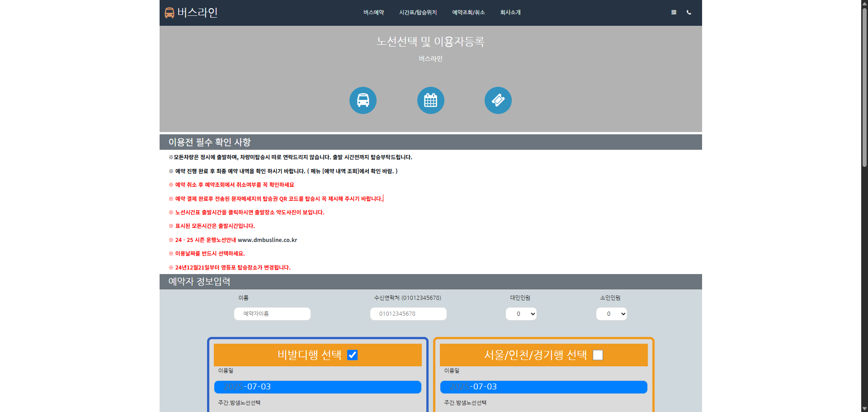Click the phone icon in header
This screenshot has height=412, width=868.
[x=689, y=13]
